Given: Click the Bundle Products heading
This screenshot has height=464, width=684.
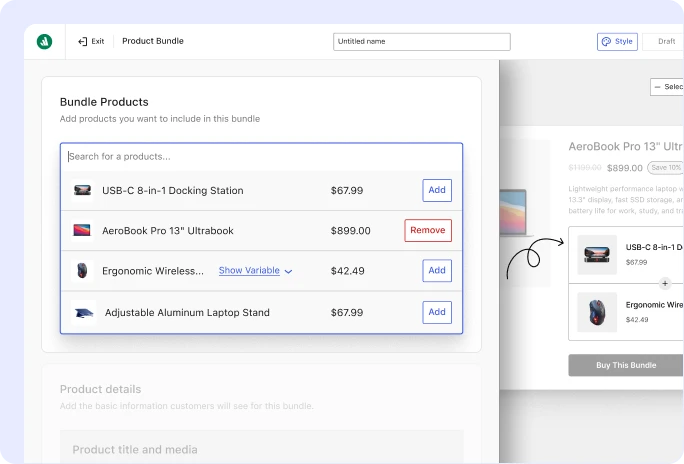Looking at the screenshot, I should (x=104, y=102).
